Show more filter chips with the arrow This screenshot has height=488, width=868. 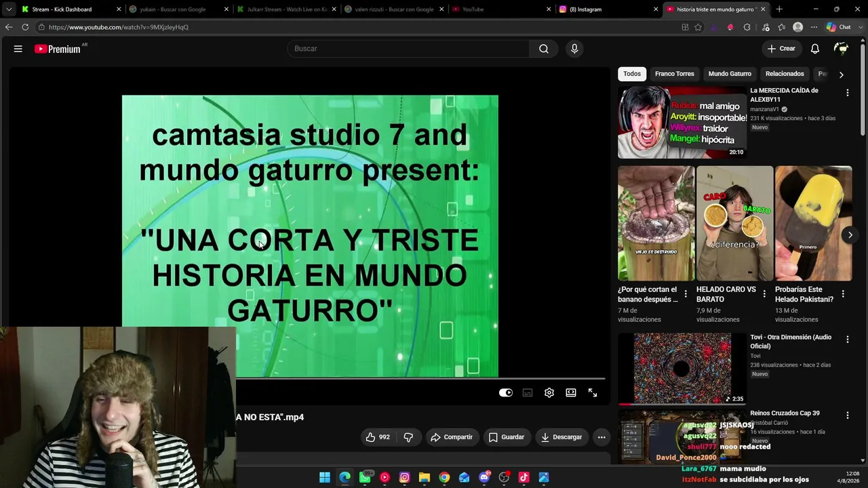coord(841,75)
